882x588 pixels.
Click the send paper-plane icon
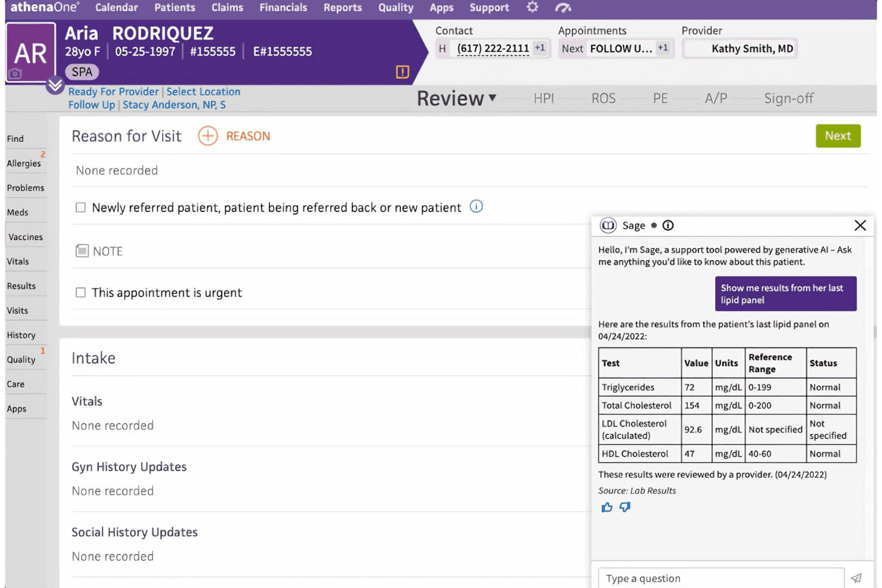click(x=856, y=578)
